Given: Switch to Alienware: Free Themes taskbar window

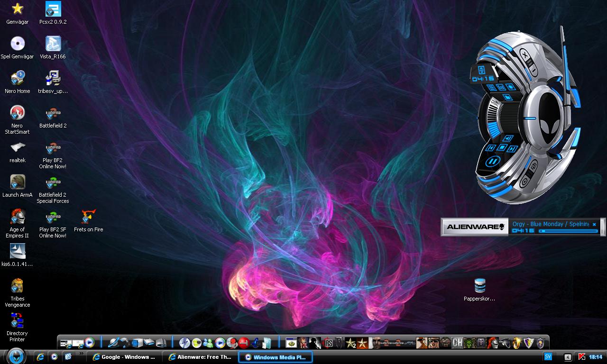Looking at the screenshot, I should [200, 357].
